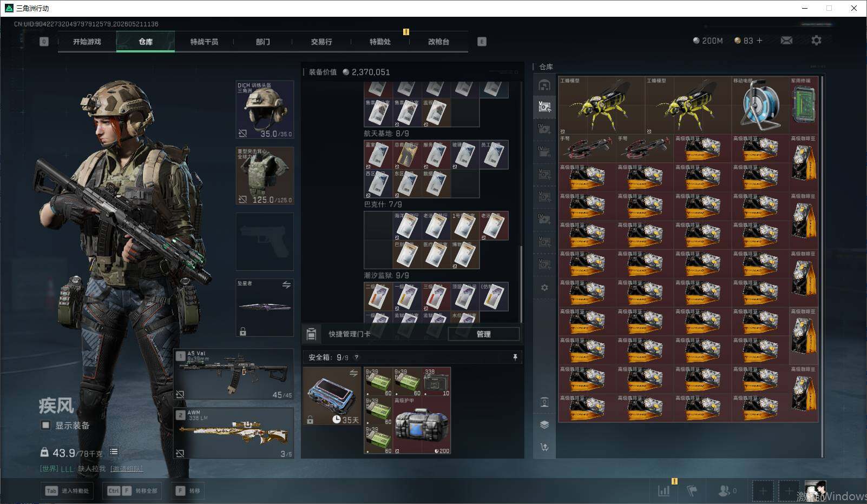The image size is (867, 504).
Task: Click the Q key icon left of the tabs
Action: 44,42
